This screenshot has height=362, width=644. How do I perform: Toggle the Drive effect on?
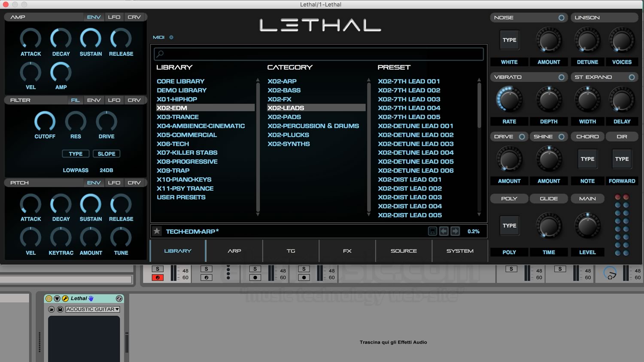(x=522, y=137)
